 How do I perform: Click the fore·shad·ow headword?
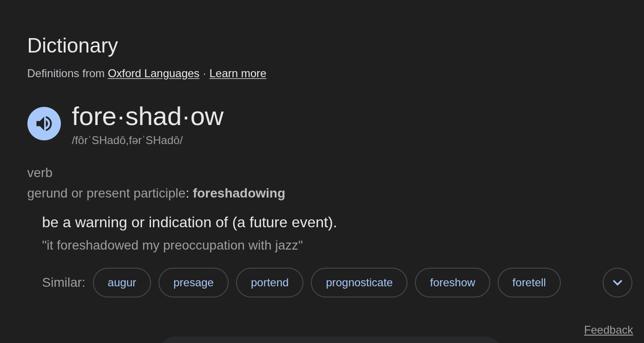(x=147, y=116)
